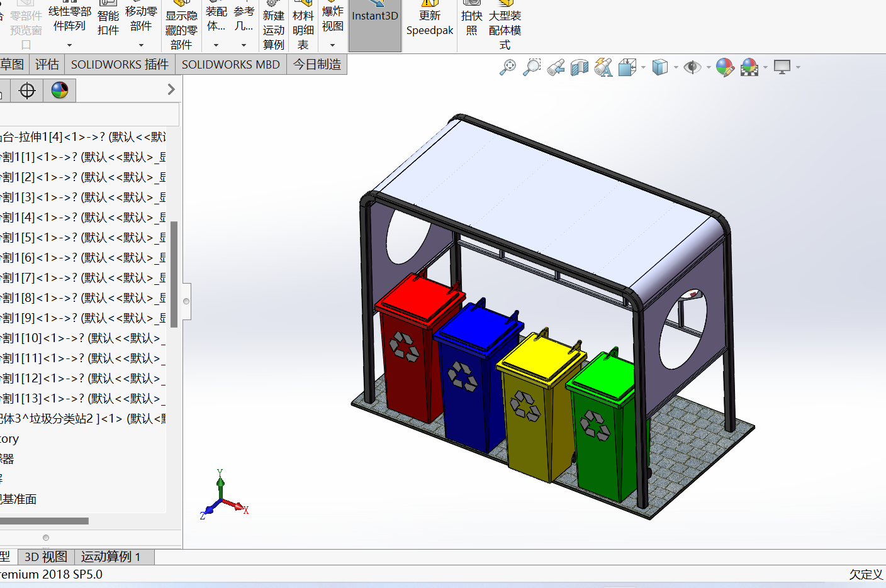This screenshot has width=886, height=588.
Task: Click 新建运动算例 command
Action: point(274,25)
